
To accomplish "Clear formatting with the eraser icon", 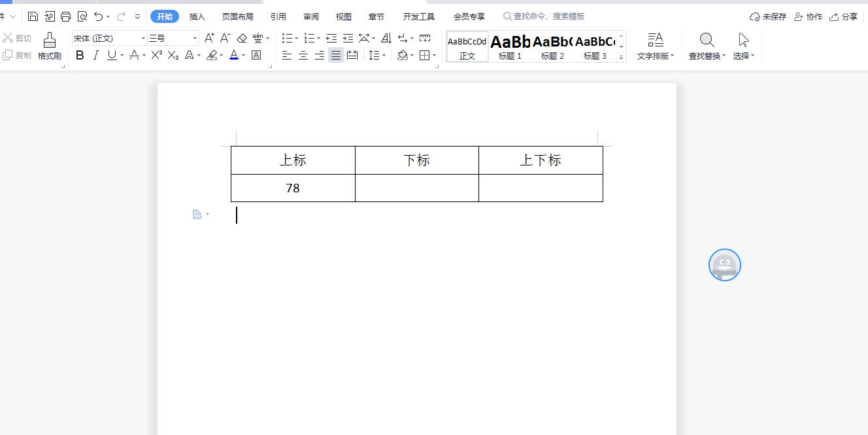I will click(242, 38).
